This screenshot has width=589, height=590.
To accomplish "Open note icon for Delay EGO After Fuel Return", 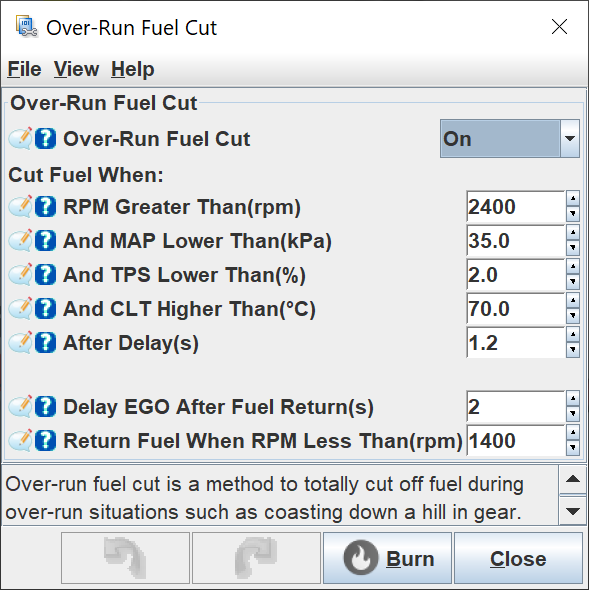I will click(x=20, y=406).
